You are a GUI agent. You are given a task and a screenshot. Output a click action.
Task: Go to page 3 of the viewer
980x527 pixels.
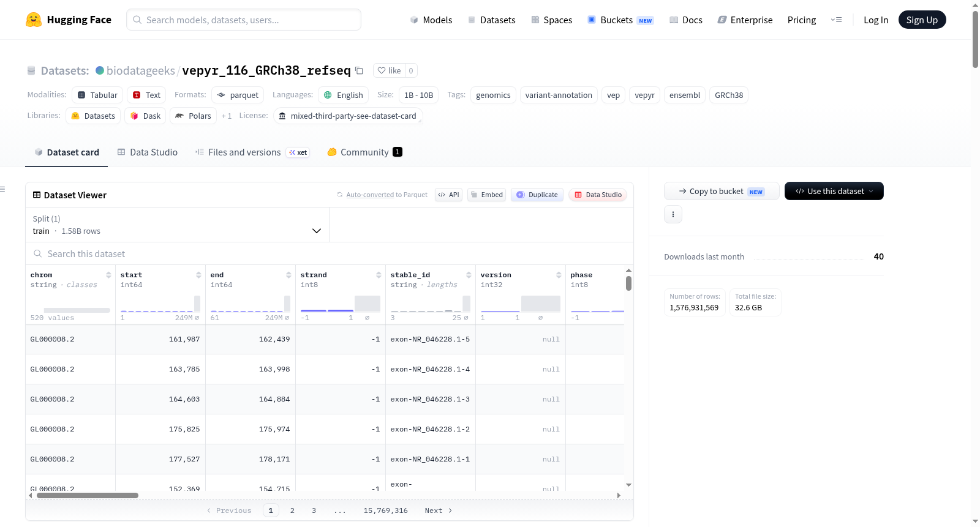tap(314, 510)
